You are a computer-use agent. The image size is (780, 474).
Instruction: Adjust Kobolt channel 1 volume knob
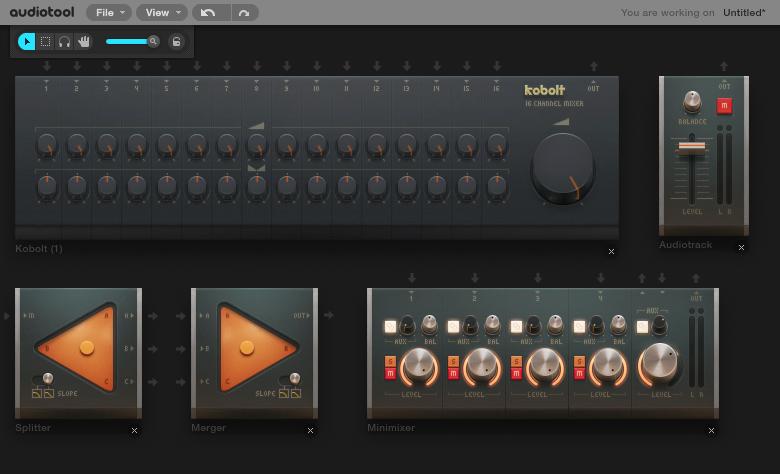click(x=47, y=145)
